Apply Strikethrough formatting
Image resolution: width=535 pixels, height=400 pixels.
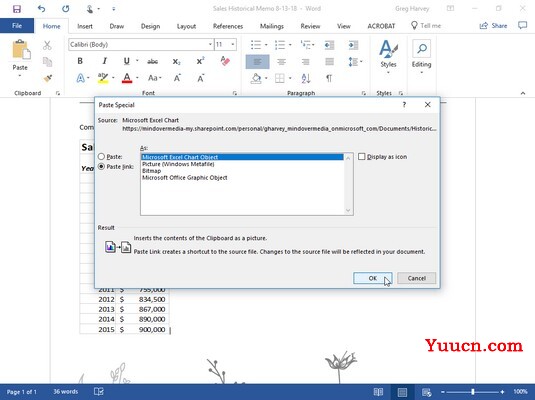pyautogui.click(x=152, y=61)
